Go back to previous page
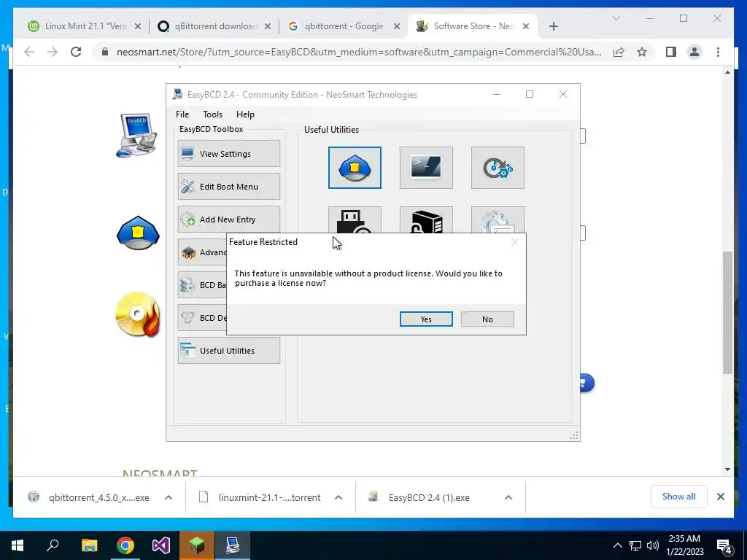 (29, 52)
